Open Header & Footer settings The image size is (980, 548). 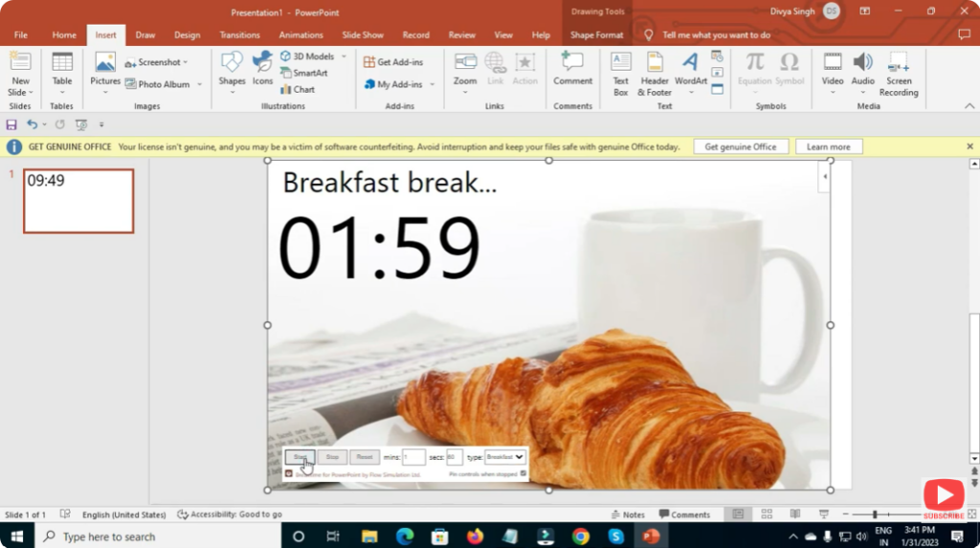click(655, 74)
